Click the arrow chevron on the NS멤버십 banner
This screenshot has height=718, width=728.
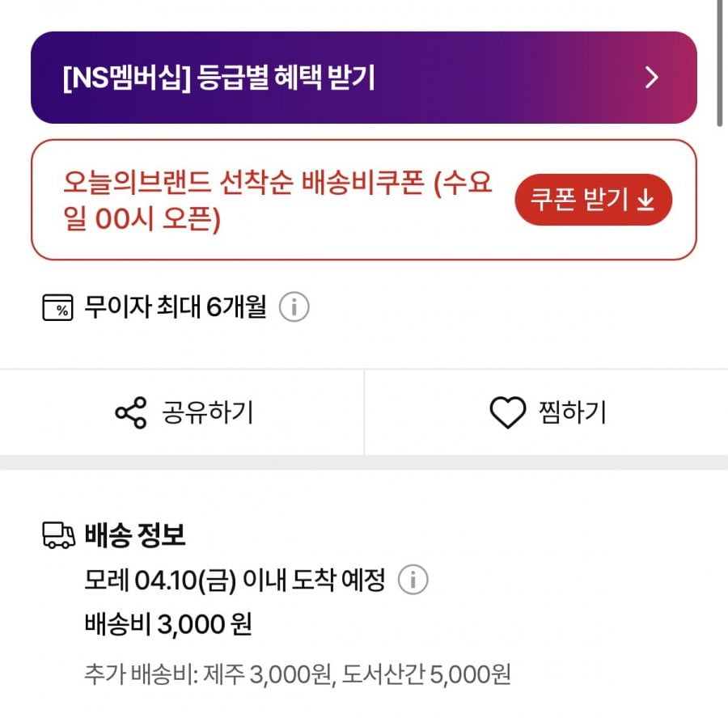click(x=652, y=78)
